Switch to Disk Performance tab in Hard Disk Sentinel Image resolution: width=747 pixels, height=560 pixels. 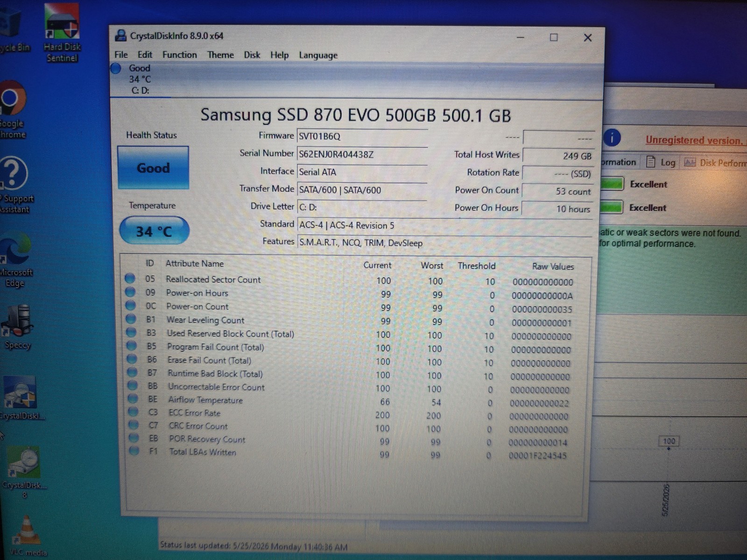[715, 163]
